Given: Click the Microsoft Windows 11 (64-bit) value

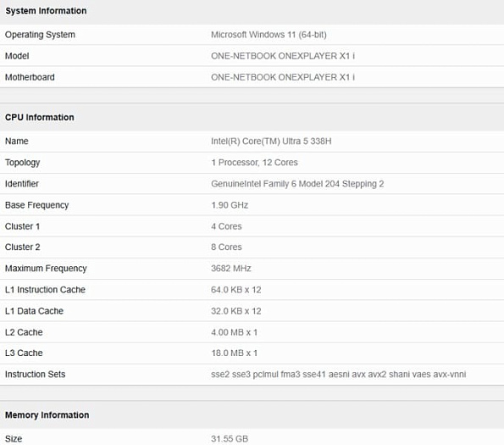Looking at the screenshot, I should coord(269,35).
